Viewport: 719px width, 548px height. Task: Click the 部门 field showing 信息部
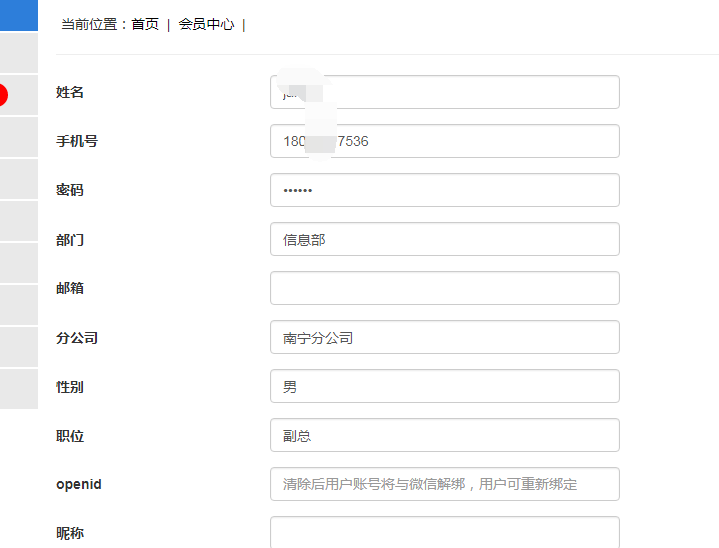pos(445,239)
